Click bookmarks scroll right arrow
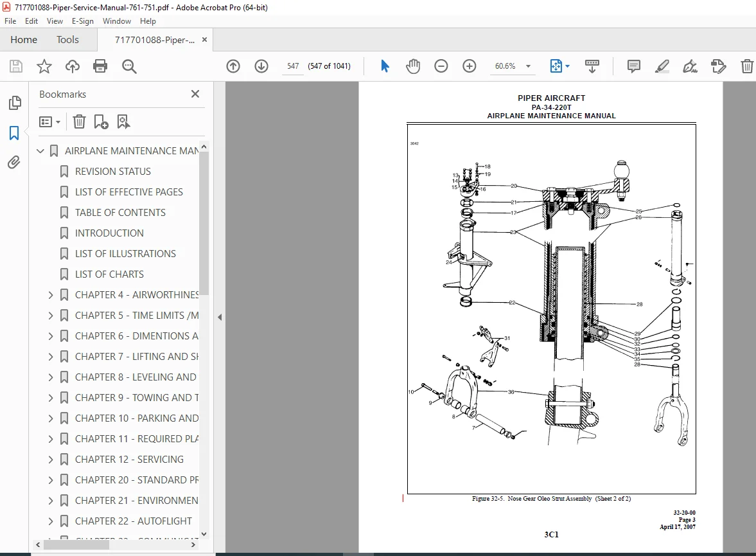The width and height of the screenshot is (756, 556). click(x=193, y=544)
